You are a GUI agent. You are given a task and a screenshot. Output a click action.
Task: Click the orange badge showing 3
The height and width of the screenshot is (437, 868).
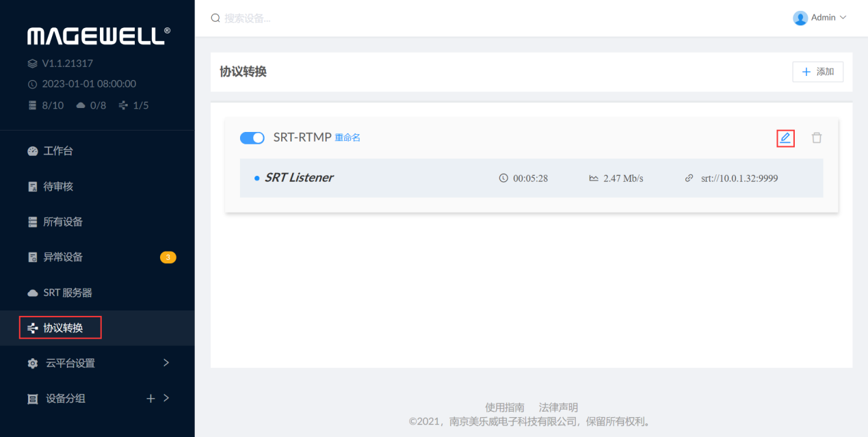168,257
